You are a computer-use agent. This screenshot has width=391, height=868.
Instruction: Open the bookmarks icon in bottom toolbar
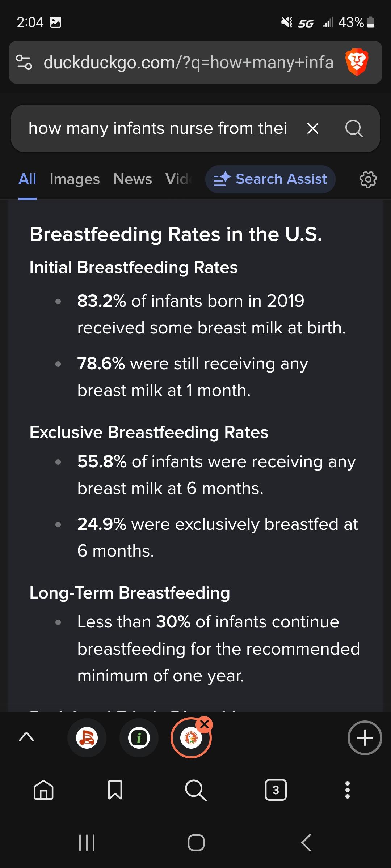[115, 790]
